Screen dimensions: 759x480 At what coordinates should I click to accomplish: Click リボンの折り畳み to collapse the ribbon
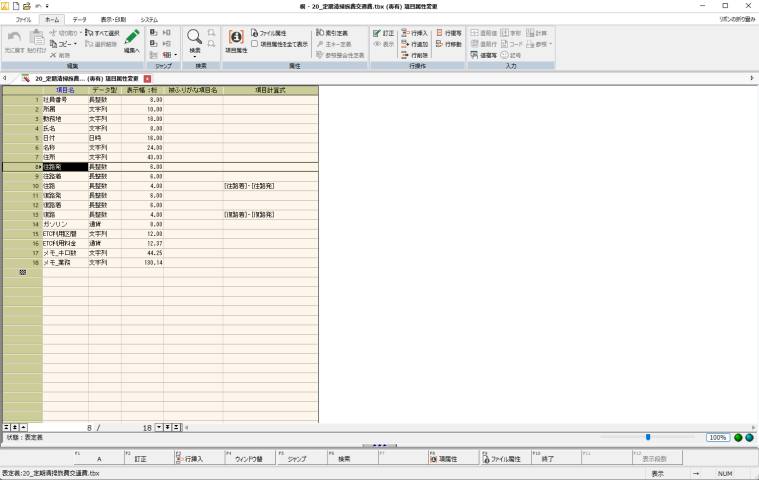click(x=737, y=19)
